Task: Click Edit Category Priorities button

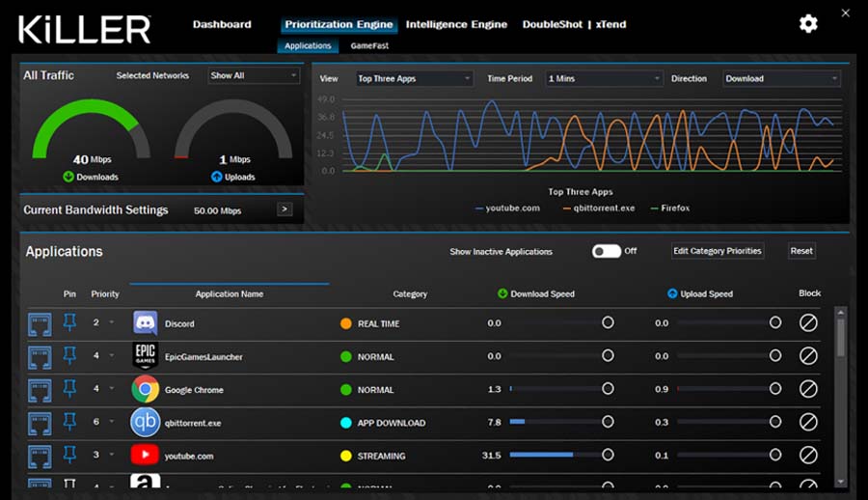Action: (x=718, y=251)
